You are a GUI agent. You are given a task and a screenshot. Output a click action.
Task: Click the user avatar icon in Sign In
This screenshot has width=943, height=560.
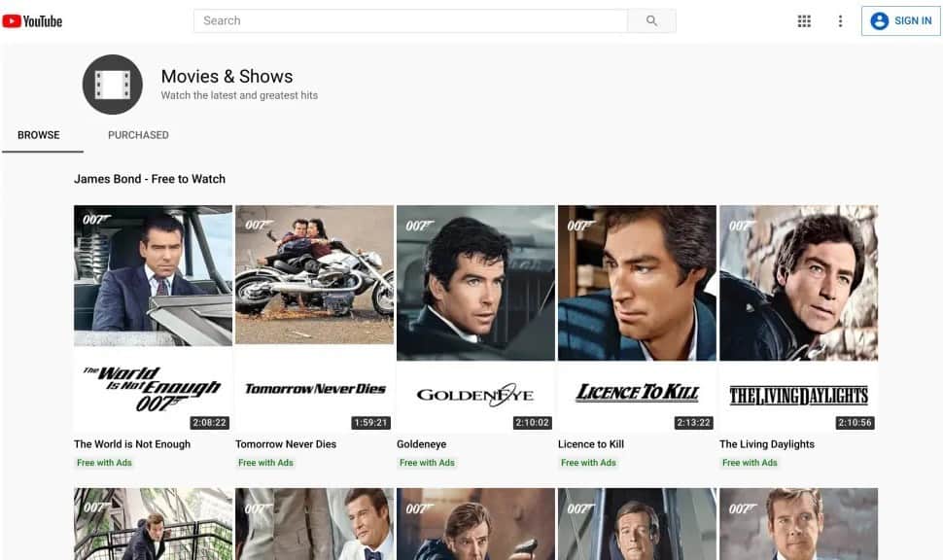879,21
